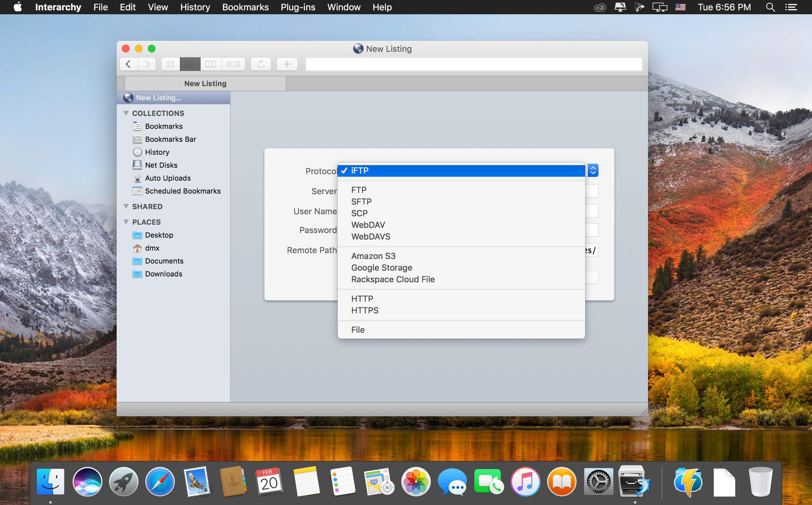Collapse the COLLECTIONS section
Screen dimensions: 812x505
pyautogui.click(x=126, y=113)
